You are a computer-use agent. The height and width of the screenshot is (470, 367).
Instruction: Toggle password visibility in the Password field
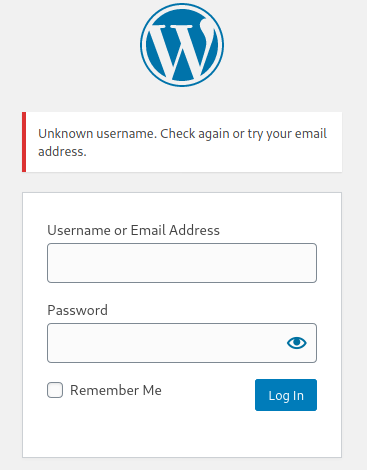coord(296,343)
